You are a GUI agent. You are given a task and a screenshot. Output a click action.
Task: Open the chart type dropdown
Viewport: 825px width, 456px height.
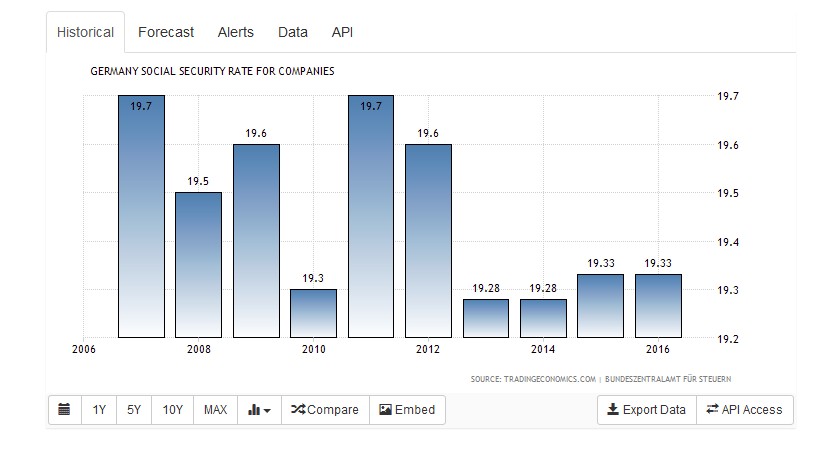[x=259, y=410]
